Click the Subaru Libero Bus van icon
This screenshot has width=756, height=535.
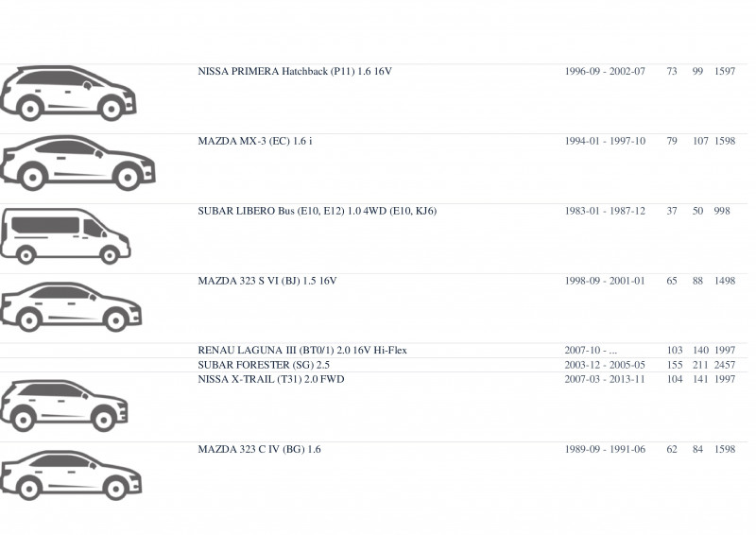(x=65, y=236)
